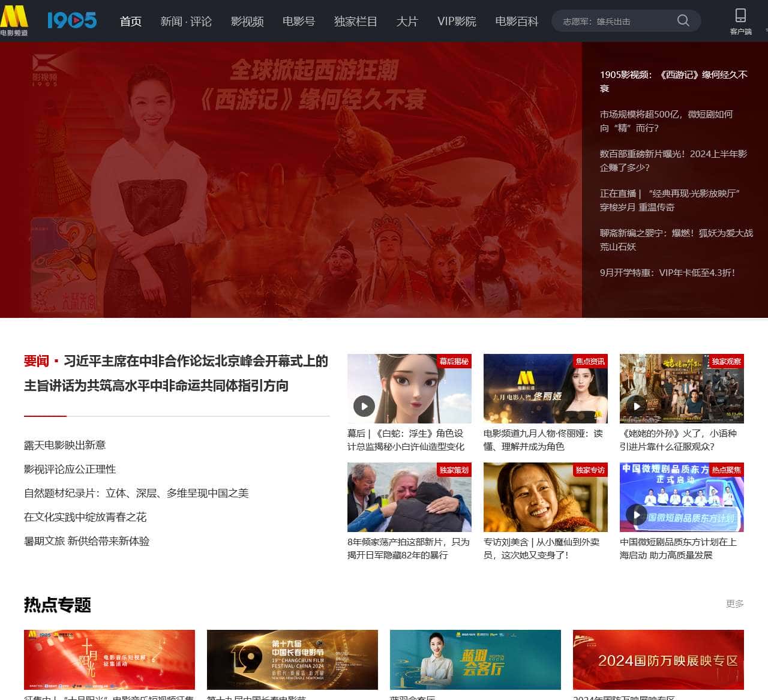Image resolution: width=768 pixels, height=700 pixels.
Task: Open the 影视频 nav item
Action: pos(247,22)
